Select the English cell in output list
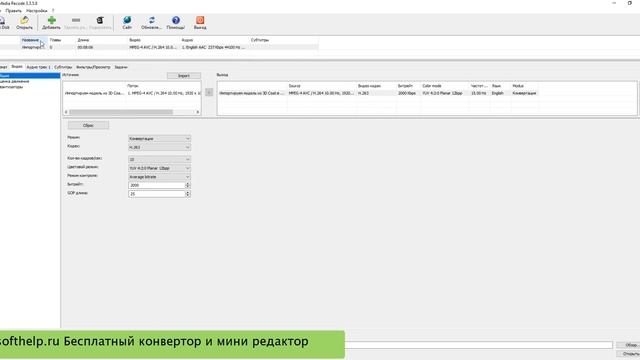640x360 pixels. [498, 93]
